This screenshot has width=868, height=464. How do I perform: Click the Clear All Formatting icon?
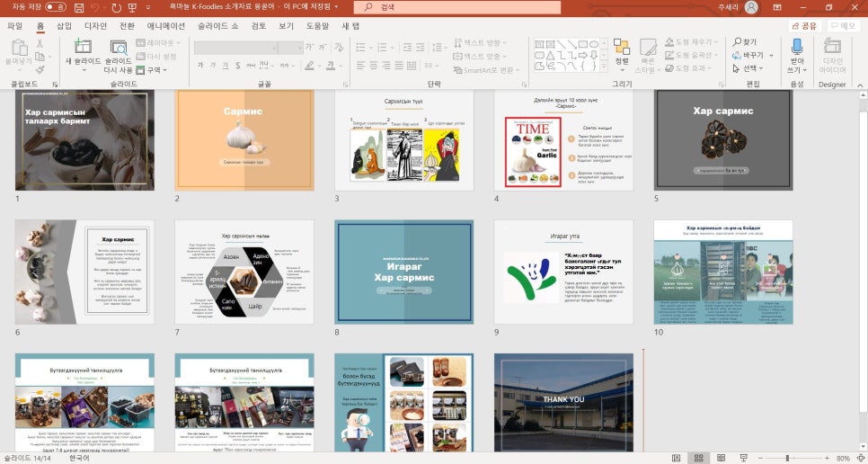(339, 47)
